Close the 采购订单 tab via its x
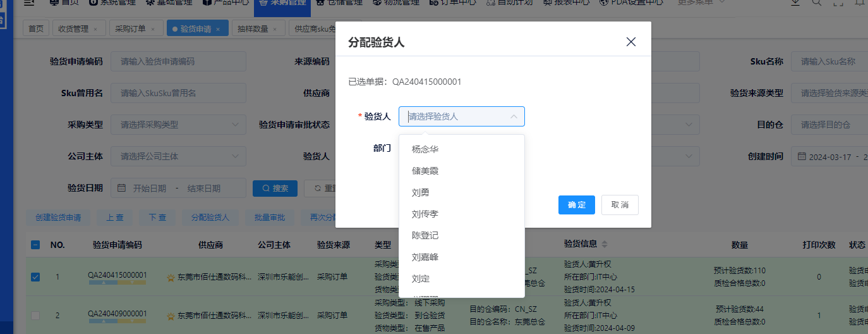Screen dimensions: 868x334 coord(154,29)
